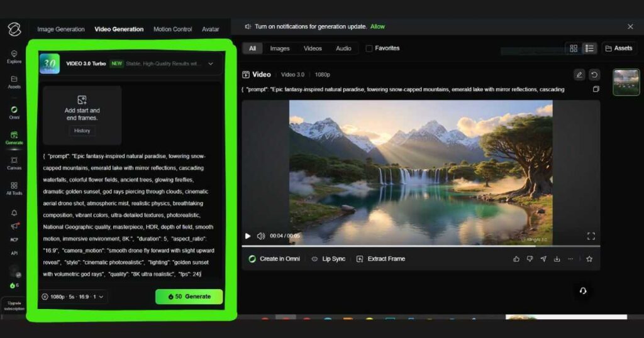Select the Generate item in the sidebar
Image resolution: width=644 pixels, height=338 pixels.
(x=14, y=138)
